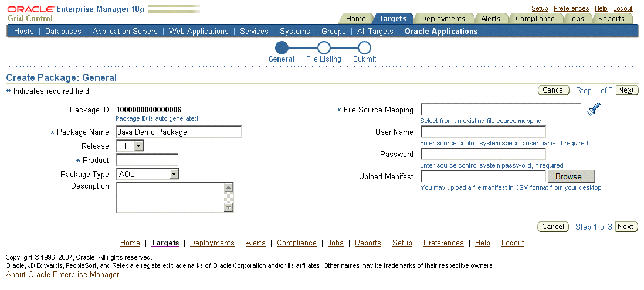
Task: Open the Preferences link in the header
Action: click(571, 8)
